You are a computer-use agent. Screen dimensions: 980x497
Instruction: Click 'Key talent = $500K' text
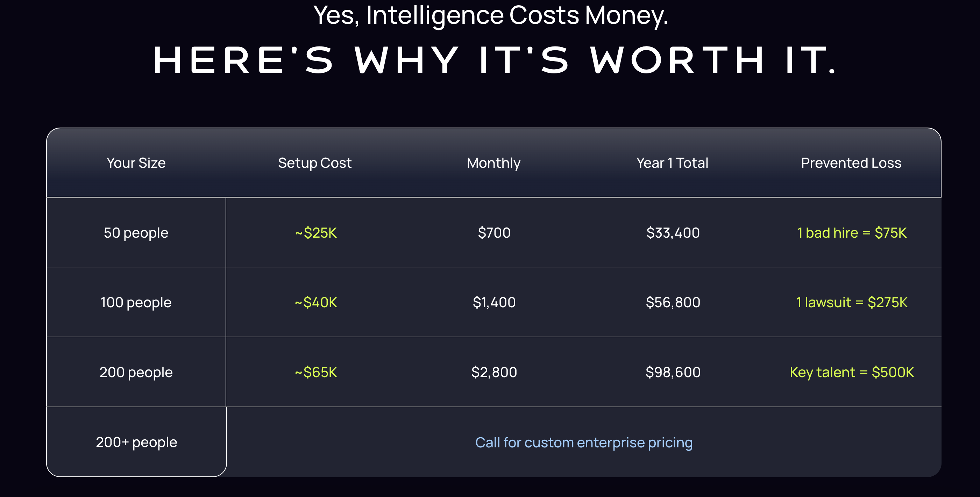pyautogui.click(x=852, y=372)
